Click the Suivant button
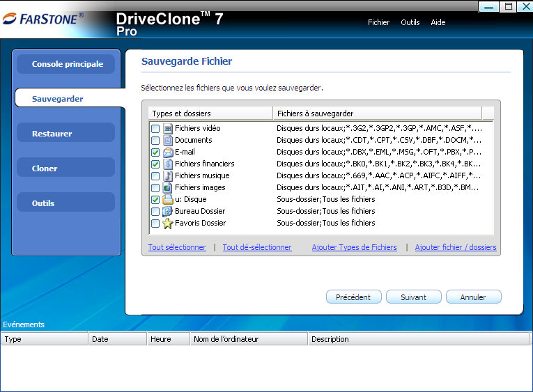Image resolution: width=533 pixels, height=392 pixels. 413,297
